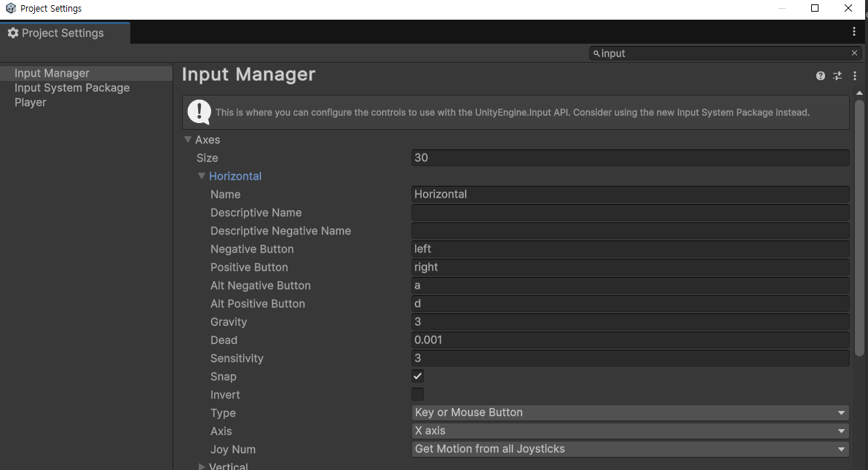Image resolution: width=868 pixels, height=470 pixels.
Task: Click the search field containing 'input'
Action: [725, 53]
